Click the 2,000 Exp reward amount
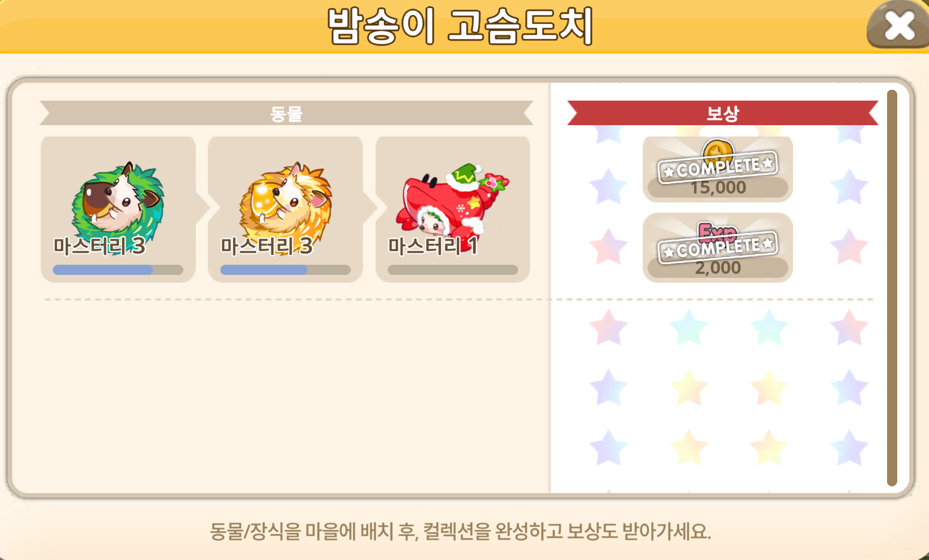 coord(718,268)
